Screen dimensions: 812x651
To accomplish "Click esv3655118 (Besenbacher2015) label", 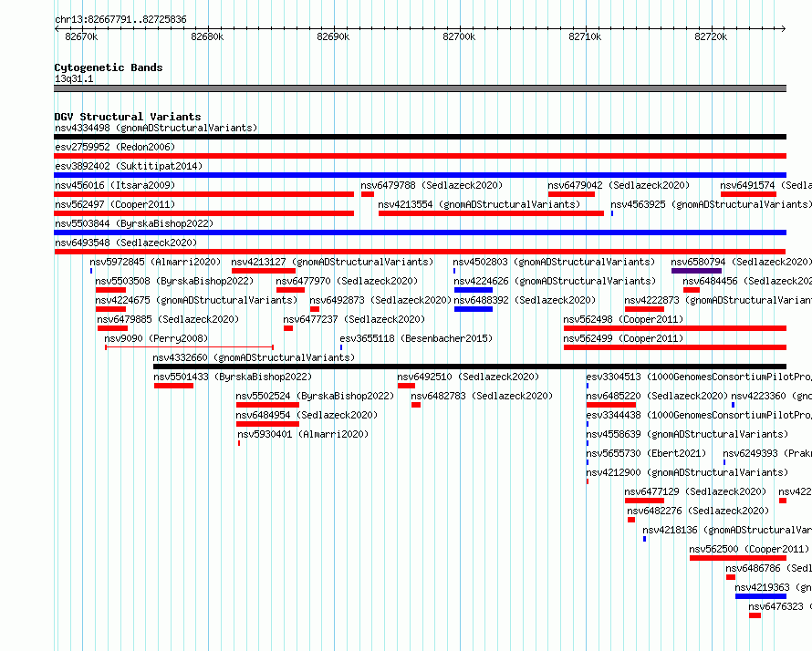I will point(416,338).
